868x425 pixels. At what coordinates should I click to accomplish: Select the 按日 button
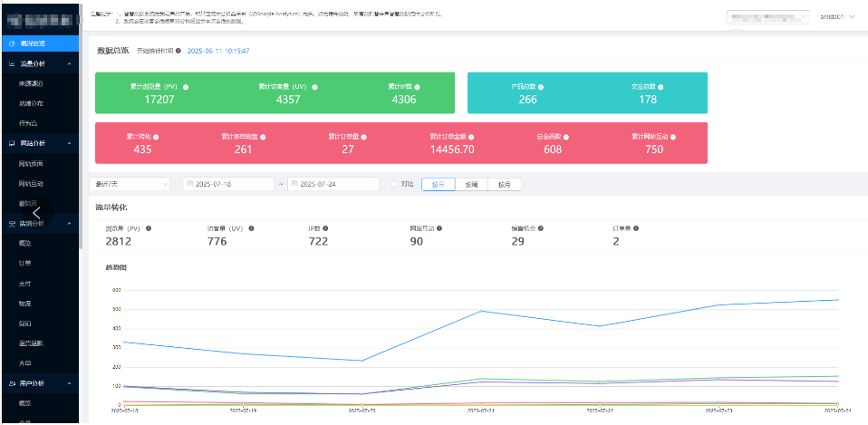point(438,184)
